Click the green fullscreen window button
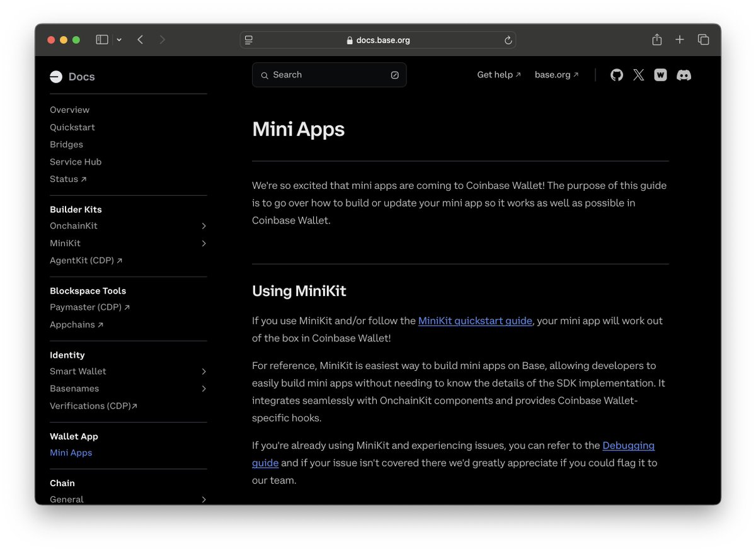This screenshot has width=756, height=551. point(76,40)
